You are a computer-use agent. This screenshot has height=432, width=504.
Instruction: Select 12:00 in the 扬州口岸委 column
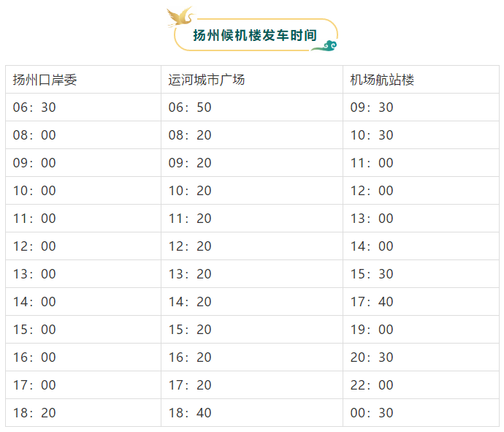pyautogui.click(x=83, y=246)
